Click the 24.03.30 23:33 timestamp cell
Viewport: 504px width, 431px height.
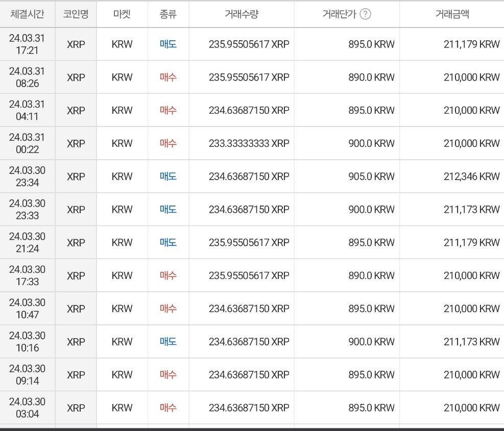coord(28,210)
